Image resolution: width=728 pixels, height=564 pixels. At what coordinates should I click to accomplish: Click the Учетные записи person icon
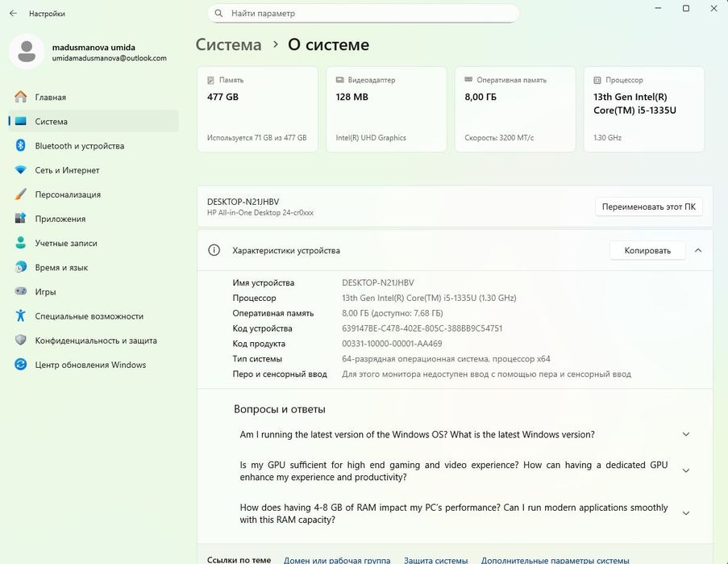[x=21, y=243]
